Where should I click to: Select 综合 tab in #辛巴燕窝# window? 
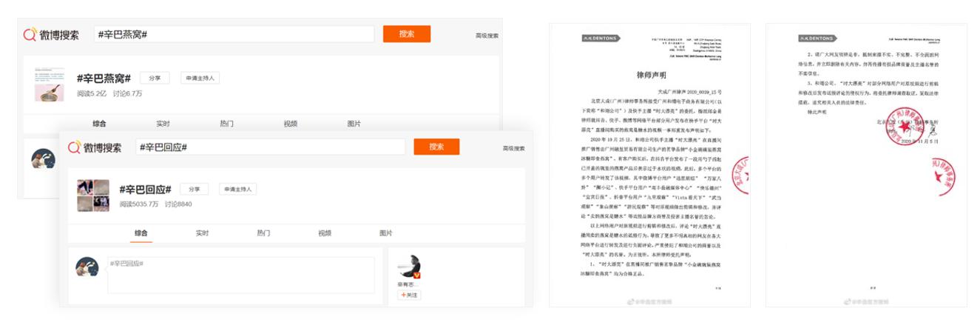[x=99, y=124]
